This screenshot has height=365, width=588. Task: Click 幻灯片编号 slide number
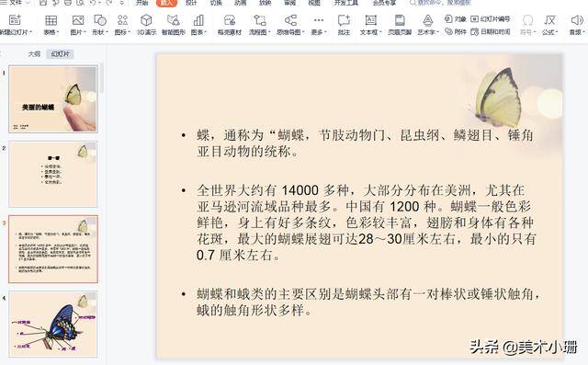(491, 18)
